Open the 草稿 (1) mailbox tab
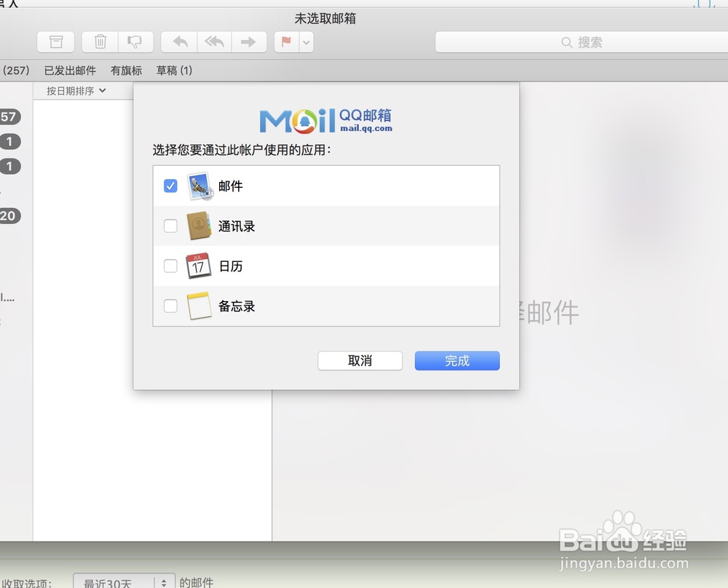 click(x=174, y=71)
